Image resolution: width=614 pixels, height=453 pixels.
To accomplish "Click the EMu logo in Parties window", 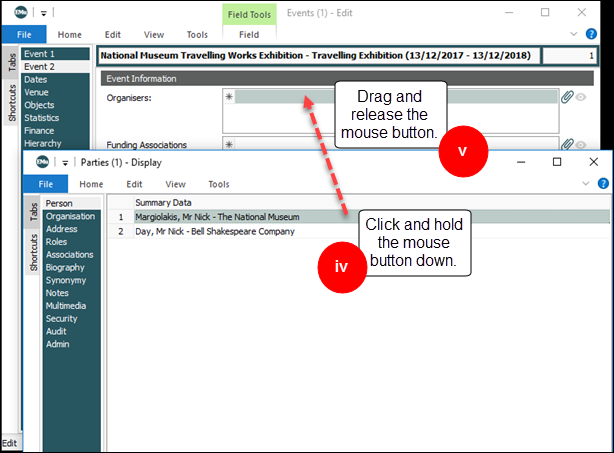I will click(43, 162).
